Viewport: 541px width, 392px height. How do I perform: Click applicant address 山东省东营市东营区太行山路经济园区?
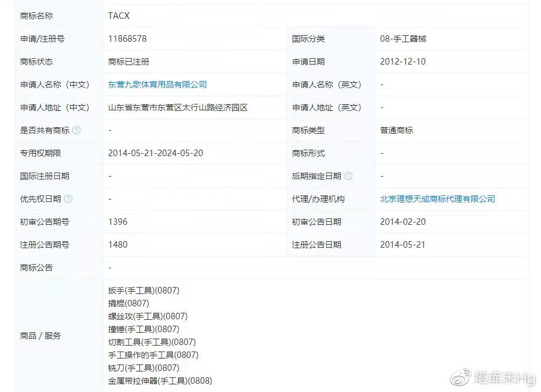coord(178,107)
